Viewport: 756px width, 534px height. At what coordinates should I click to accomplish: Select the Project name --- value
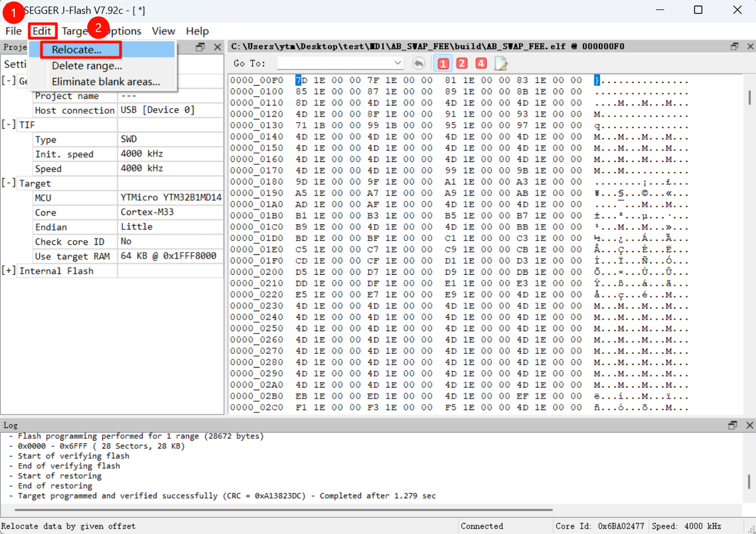[x=170, y=96]
